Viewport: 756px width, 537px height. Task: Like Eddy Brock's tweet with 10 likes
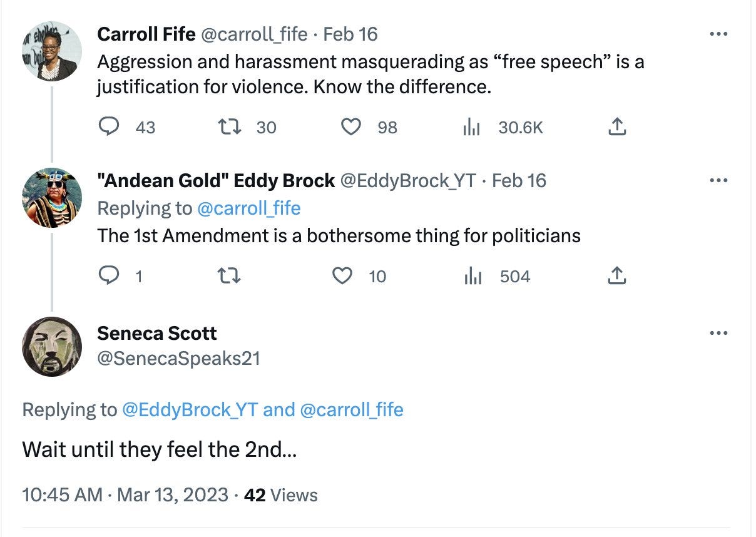342,276
